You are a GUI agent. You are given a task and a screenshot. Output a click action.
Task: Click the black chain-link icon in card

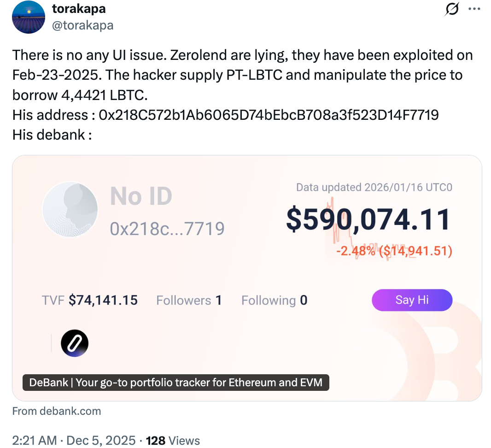pyautogui.click(x=75, y=343)
